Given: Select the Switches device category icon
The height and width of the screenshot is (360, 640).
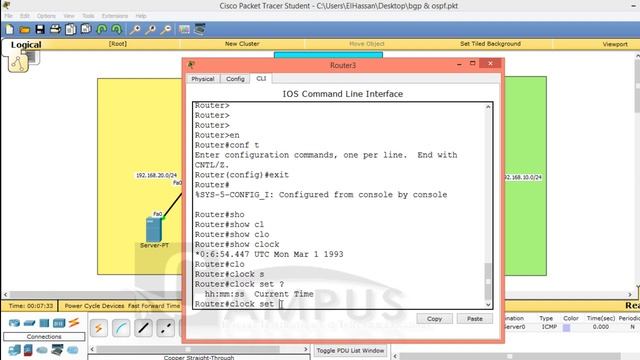Looking at the screenshot, I should pyautogui.click(x=29, y=323).
